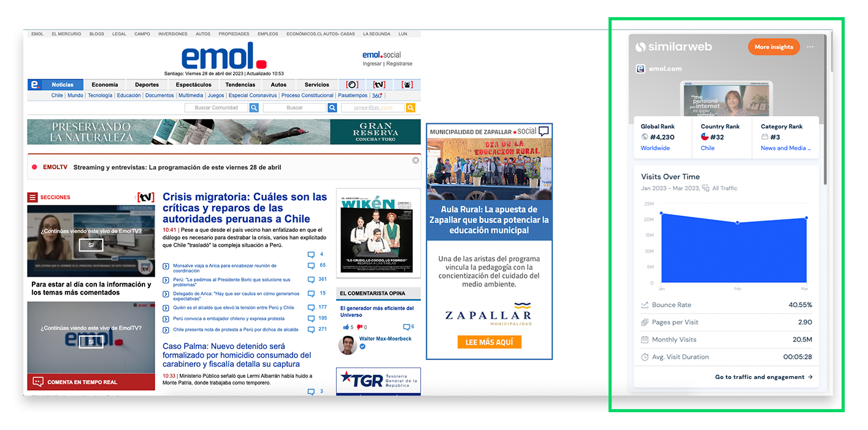Click the emol 'e' home icon beside Noticias
The height and width of the screenshot is (430, 868).
click(x=35, y=85)
